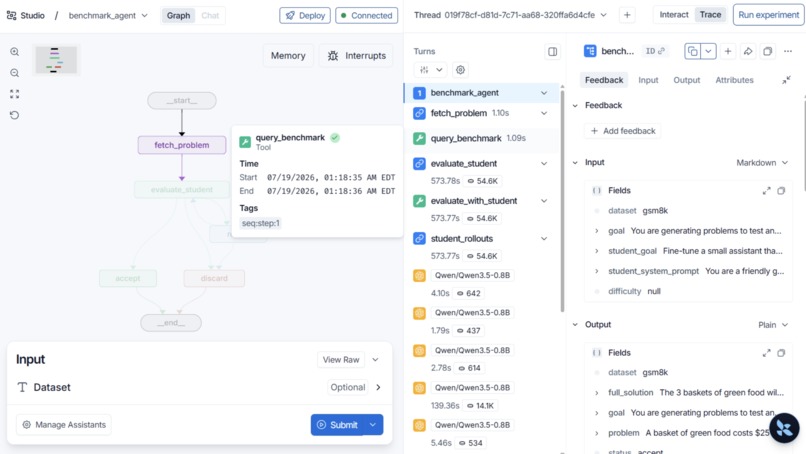Open the copy options dropdown arrow
This screenshot has height=454, width=806.
708,51
